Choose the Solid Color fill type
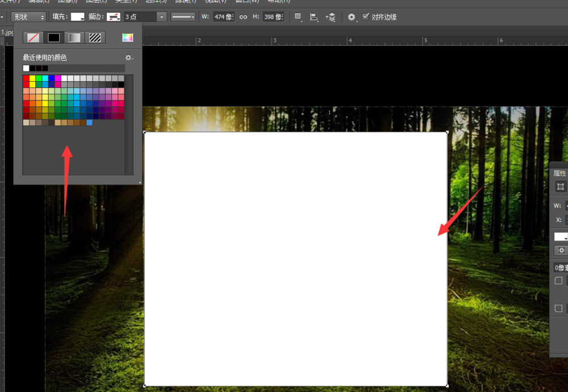 pyautogui.click(x=54, y=38)
